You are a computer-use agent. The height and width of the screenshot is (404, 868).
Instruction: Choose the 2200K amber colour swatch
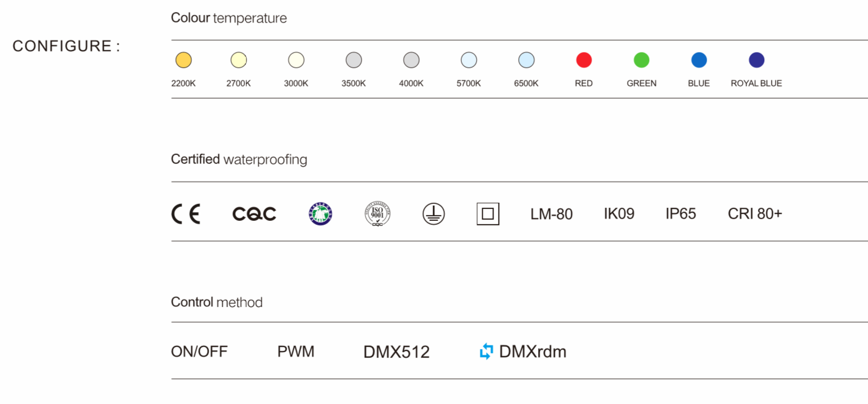point(184,60)
